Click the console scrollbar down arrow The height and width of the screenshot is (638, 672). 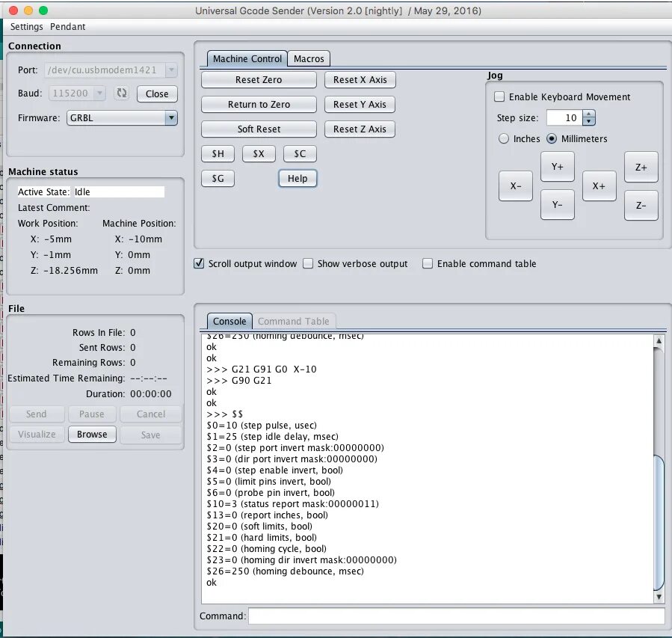click(659, 597)
